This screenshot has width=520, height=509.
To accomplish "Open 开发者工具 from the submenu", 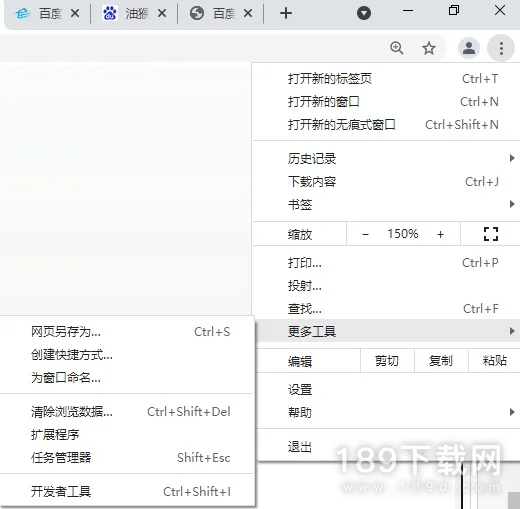I will pyautogui.click(x=127, y=492).
